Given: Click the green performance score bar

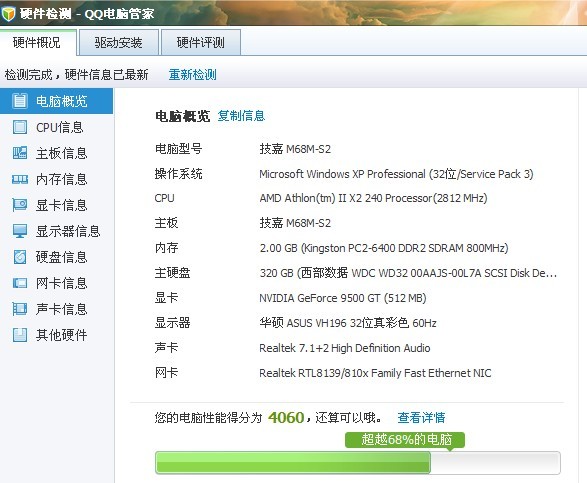Looking at the screenshot, I should coord(358,462).
